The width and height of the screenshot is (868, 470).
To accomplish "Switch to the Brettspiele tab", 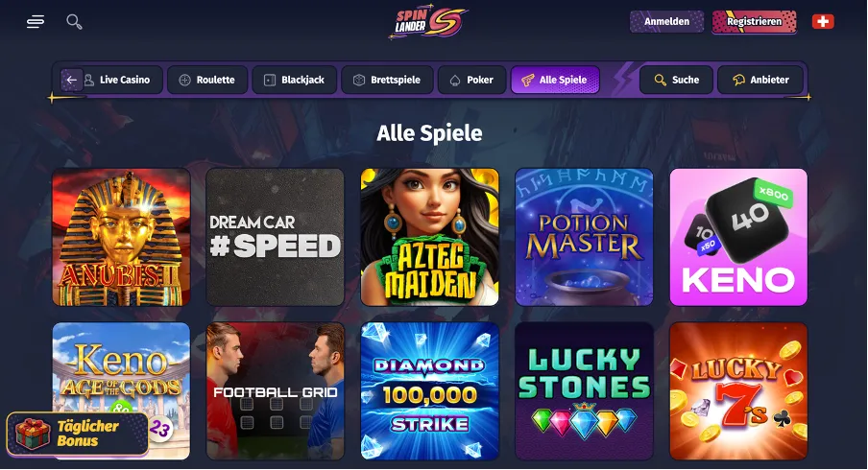I will [x=387, y=80].
